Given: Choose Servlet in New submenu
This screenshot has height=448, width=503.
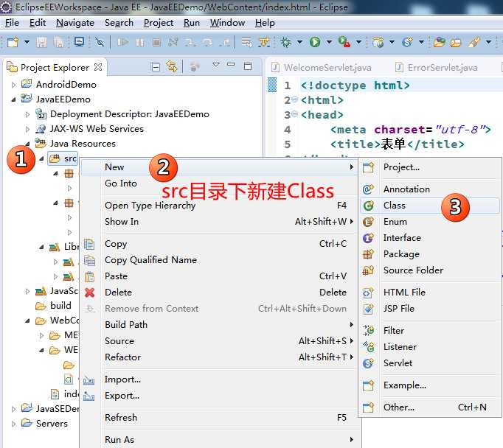Looking at the screenshot, I should [430, 363].
